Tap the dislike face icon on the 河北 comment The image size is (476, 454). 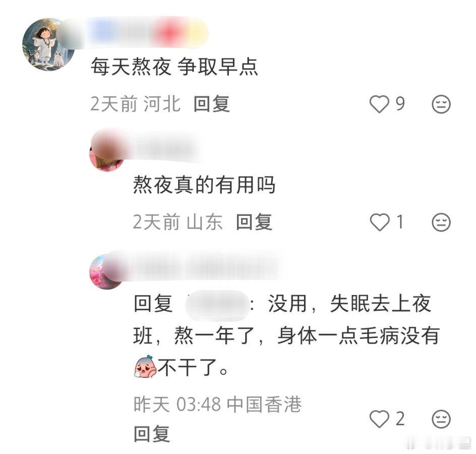coord(441,104)
